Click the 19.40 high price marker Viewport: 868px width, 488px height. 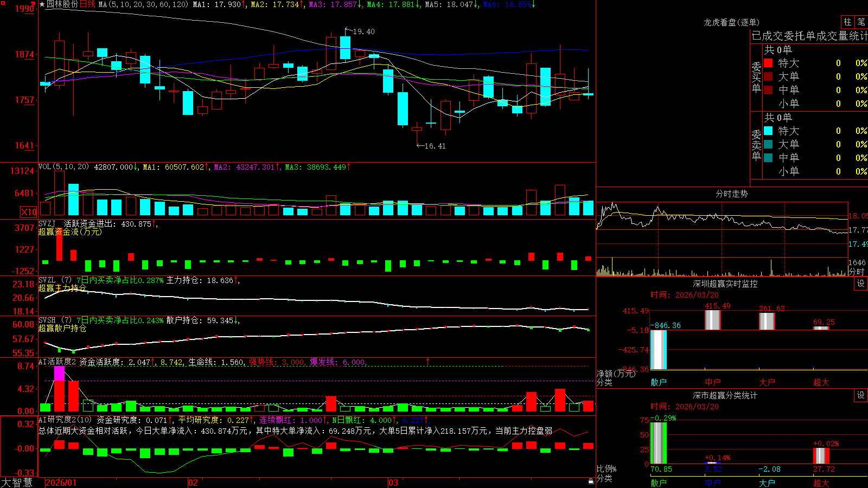[x=363, y=31]
